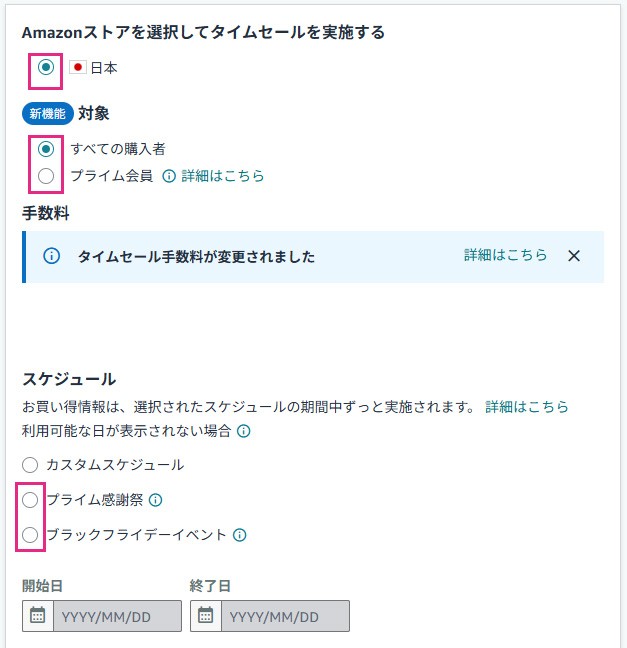627x648 pixels.
Task: Click the 終了日 date input field
Action: click(285, 616)
